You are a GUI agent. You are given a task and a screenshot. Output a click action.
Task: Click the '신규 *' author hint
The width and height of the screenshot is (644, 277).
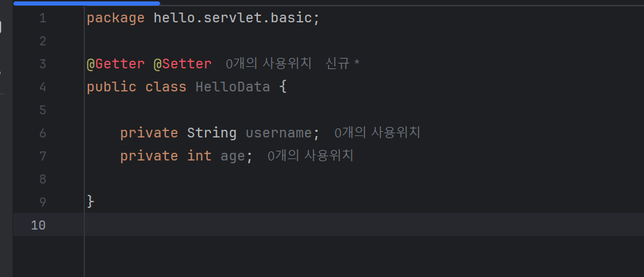[x=342, y=63]
